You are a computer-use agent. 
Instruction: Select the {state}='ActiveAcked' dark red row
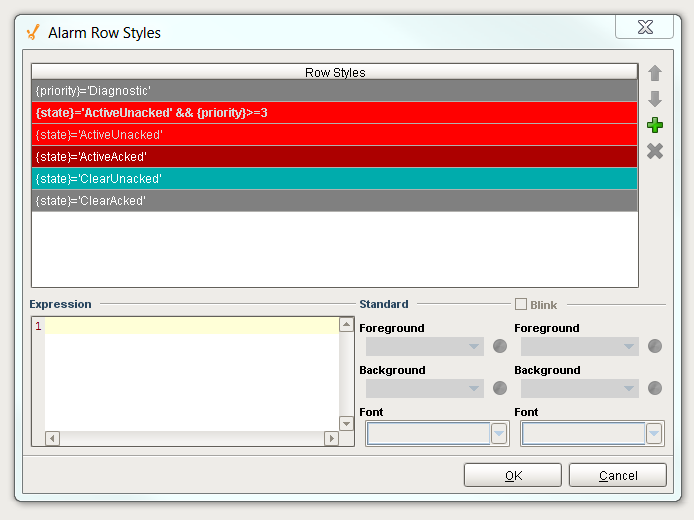[x=334, y=157]
